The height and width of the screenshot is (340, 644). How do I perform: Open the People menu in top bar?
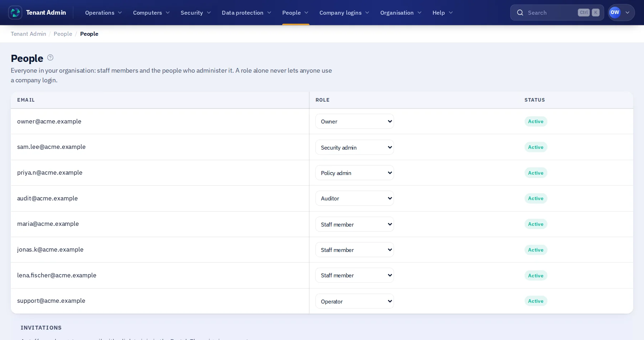295,13
